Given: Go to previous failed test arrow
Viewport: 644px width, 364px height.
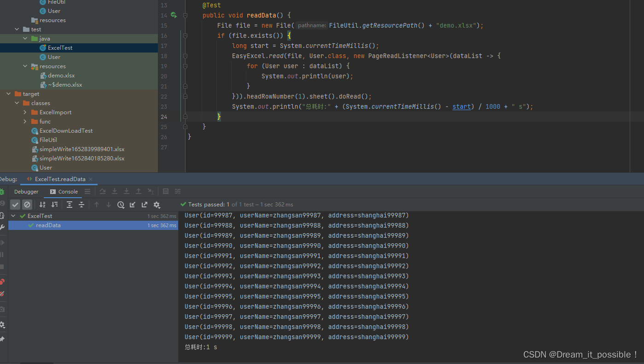Looking at the screenshot, I should click(97, 205).
